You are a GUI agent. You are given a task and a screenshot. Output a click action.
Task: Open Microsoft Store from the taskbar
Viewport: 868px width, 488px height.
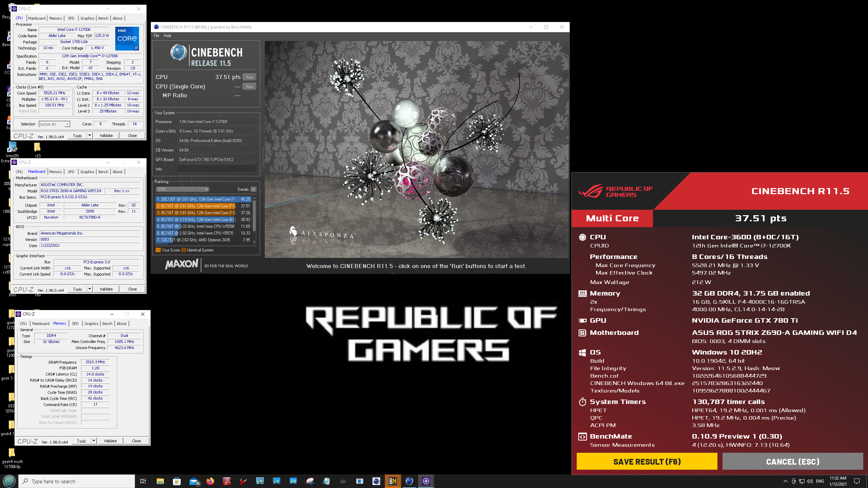click(x=177, y=481)
